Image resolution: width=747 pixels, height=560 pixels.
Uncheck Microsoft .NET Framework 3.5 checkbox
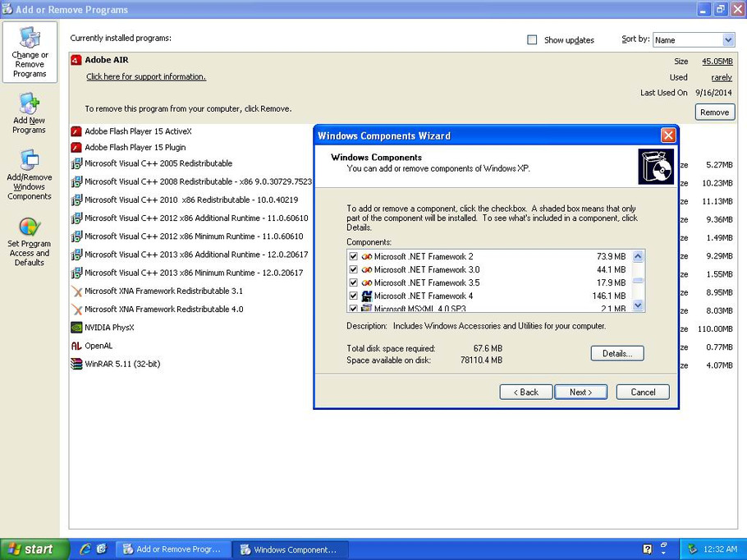[x=354, y=282]
